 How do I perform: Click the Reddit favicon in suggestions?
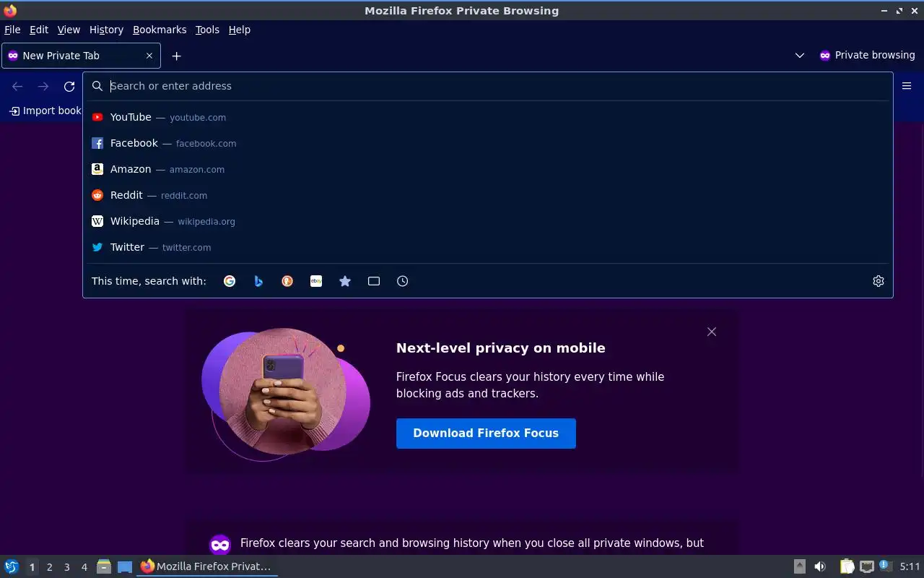tap(97, 195)
